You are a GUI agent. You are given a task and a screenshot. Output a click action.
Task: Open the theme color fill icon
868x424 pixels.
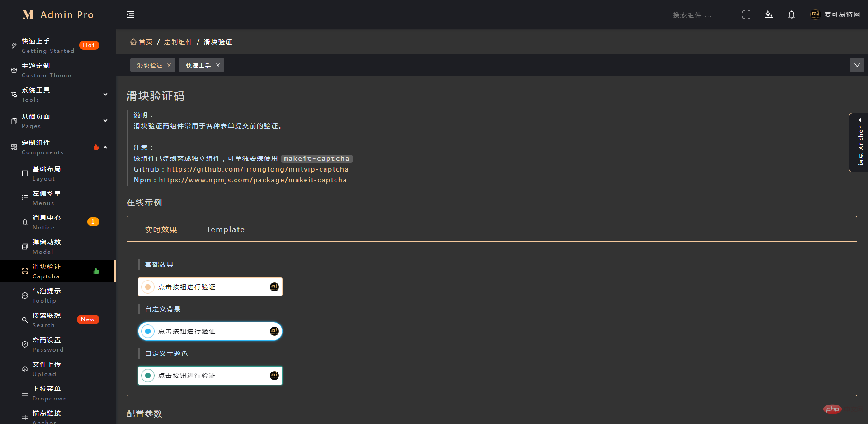(769, 14)
